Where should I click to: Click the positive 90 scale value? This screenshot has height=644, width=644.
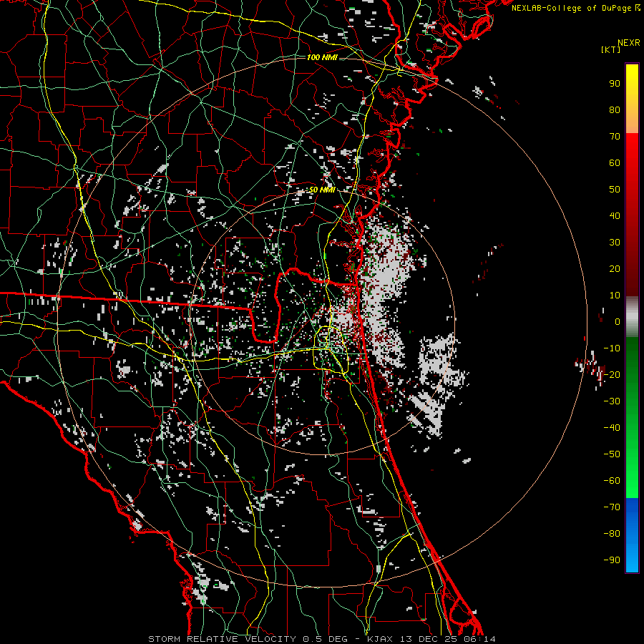(x=615, y=84)
